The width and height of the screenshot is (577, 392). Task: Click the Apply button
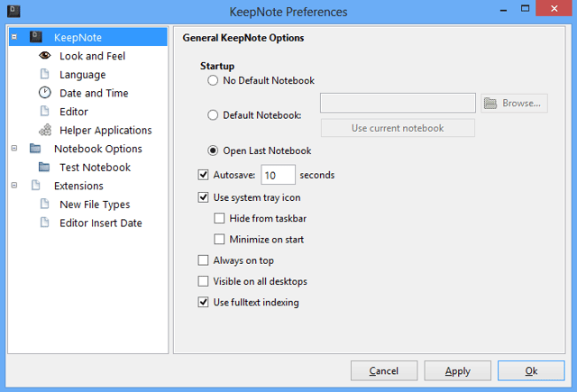tap(457, 370)
